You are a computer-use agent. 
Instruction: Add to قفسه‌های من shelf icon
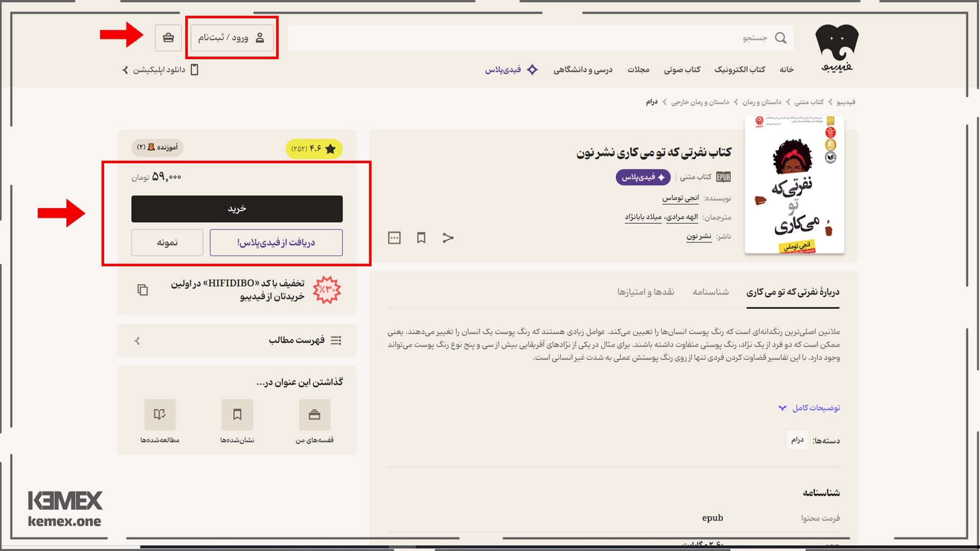click(x=314, y=415)
